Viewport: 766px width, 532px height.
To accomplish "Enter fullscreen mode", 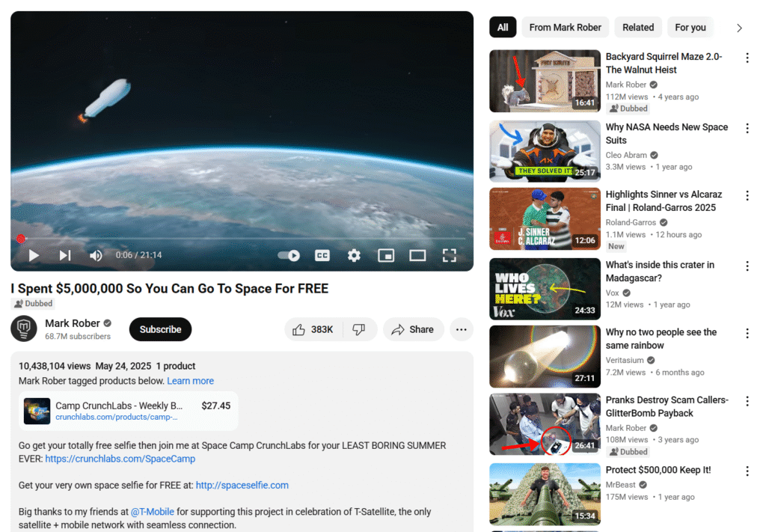I will [x=450, y=255].
